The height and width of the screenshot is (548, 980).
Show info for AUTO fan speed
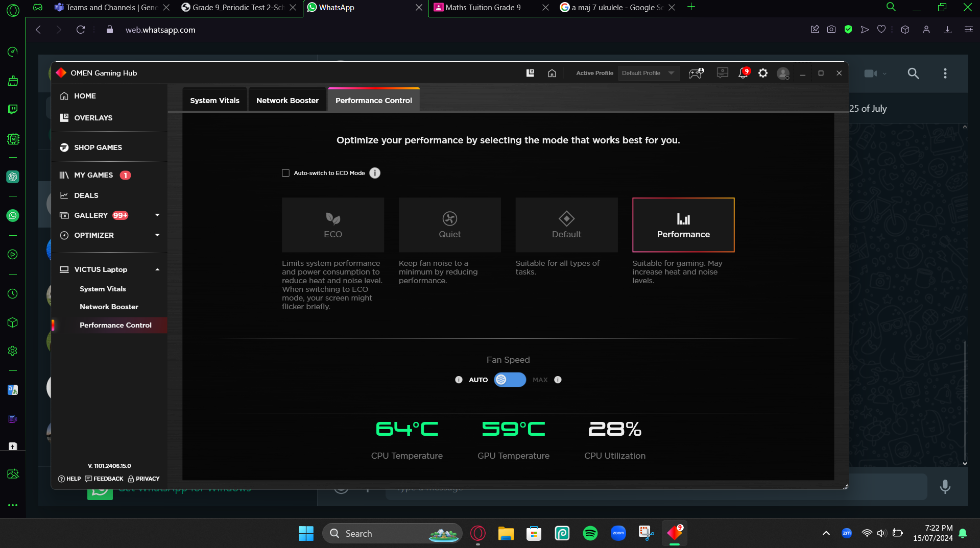pos(459,380)
